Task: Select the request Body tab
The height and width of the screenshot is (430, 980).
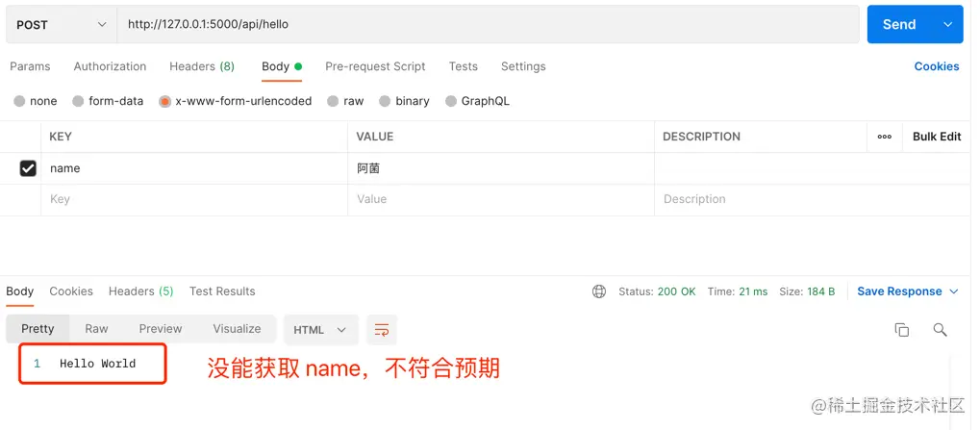Action: [x=281, y=66]
